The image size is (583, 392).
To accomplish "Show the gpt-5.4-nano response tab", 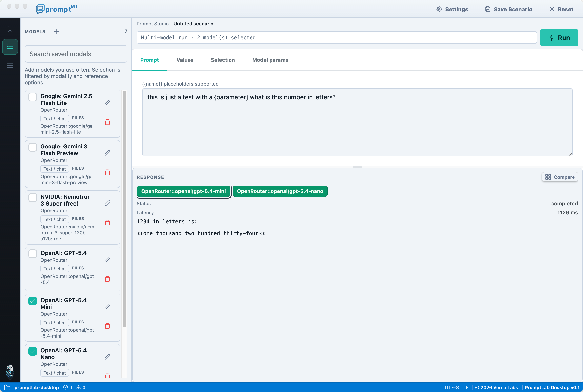I will coord(280,191).
